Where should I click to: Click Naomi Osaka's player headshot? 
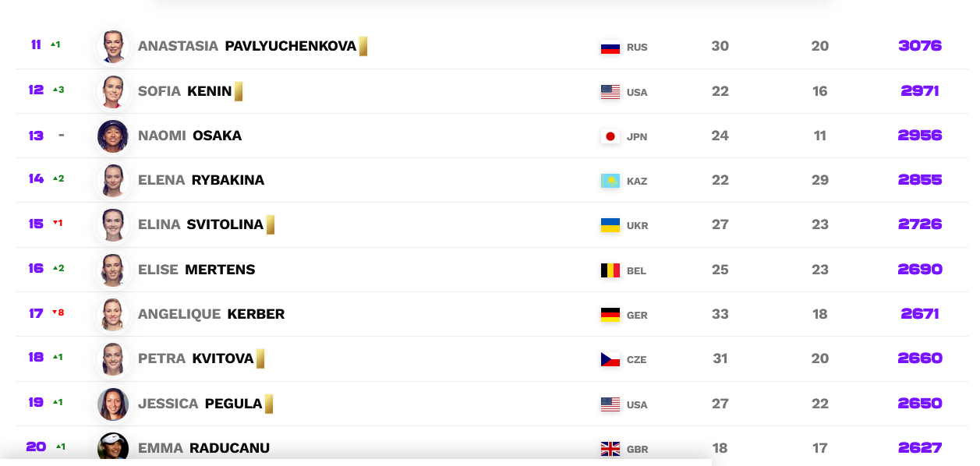[113, 136]
